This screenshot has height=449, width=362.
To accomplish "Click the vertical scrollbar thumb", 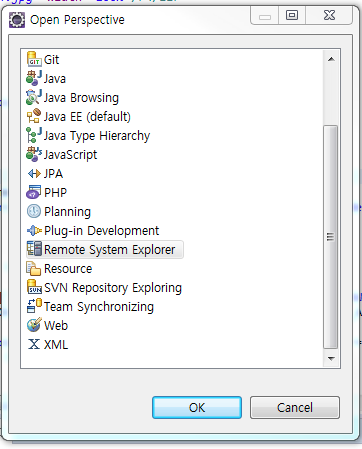I will click(331, 237).
